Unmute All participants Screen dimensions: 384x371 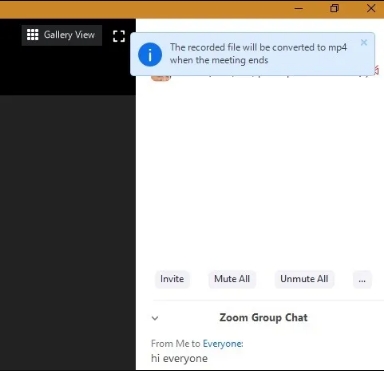[x=304, y=279]
